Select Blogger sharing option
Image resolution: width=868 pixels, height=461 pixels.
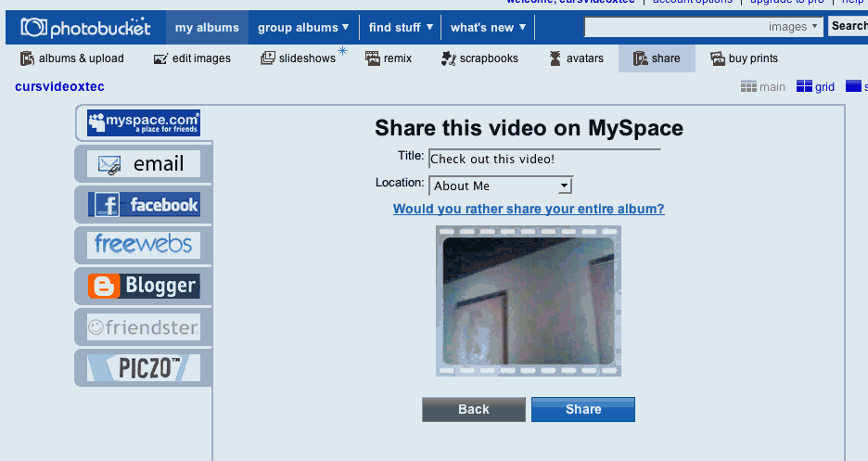point(144,286)
